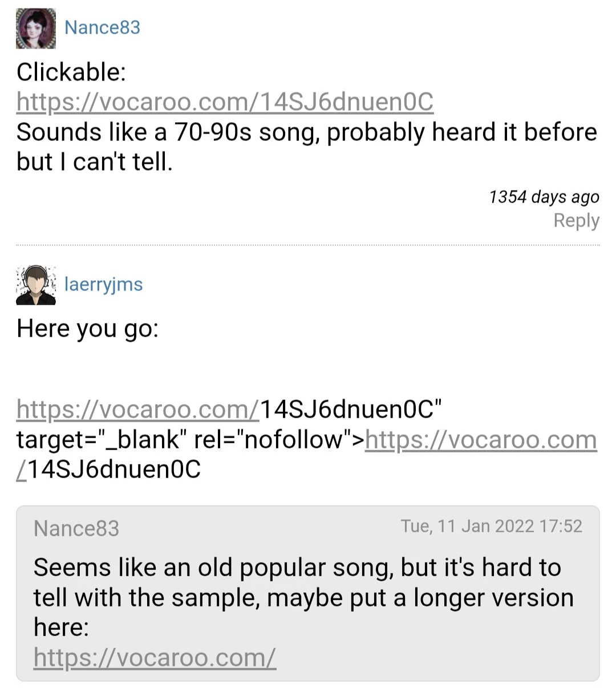Image resolution: width=616 pixels, height=688 pixels.
Task: Click laerryjms's headphone avatar image
Action: 35,285
